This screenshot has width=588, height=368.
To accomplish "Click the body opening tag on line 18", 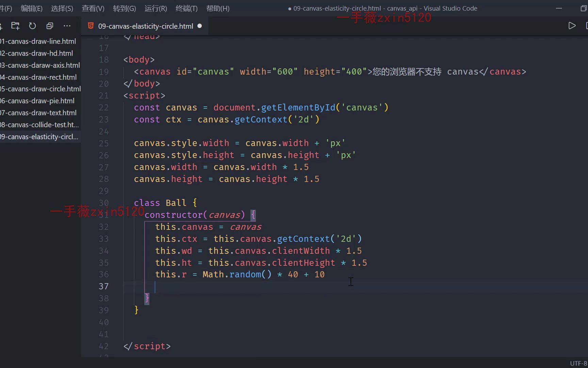I will (x=139, y=60).
